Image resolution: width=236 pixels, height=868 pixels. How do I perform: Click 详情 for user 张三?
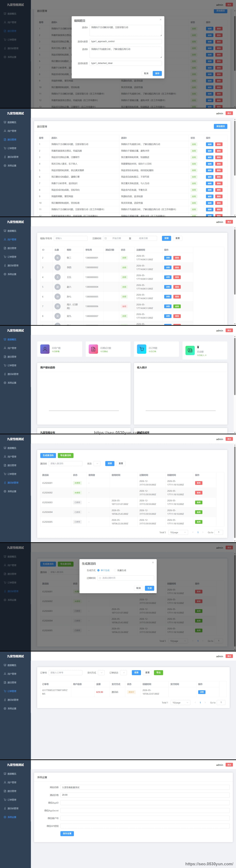168,258
